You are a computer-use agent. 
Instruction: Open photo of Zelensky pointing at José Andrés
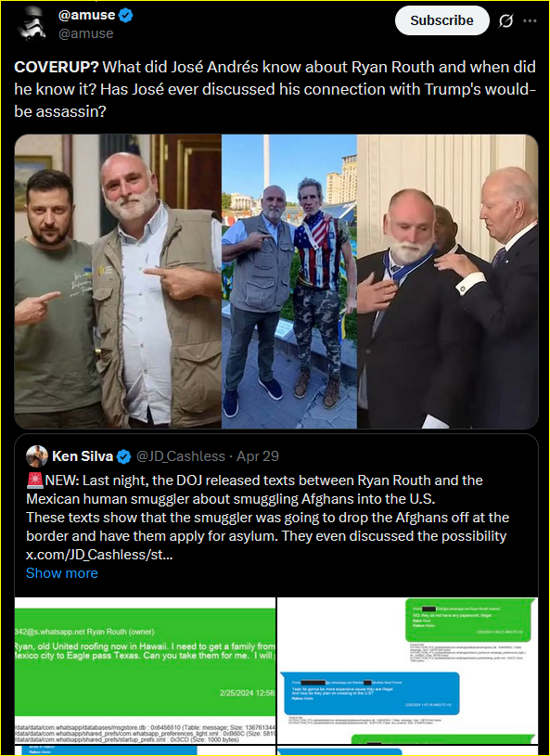[118, 281]
